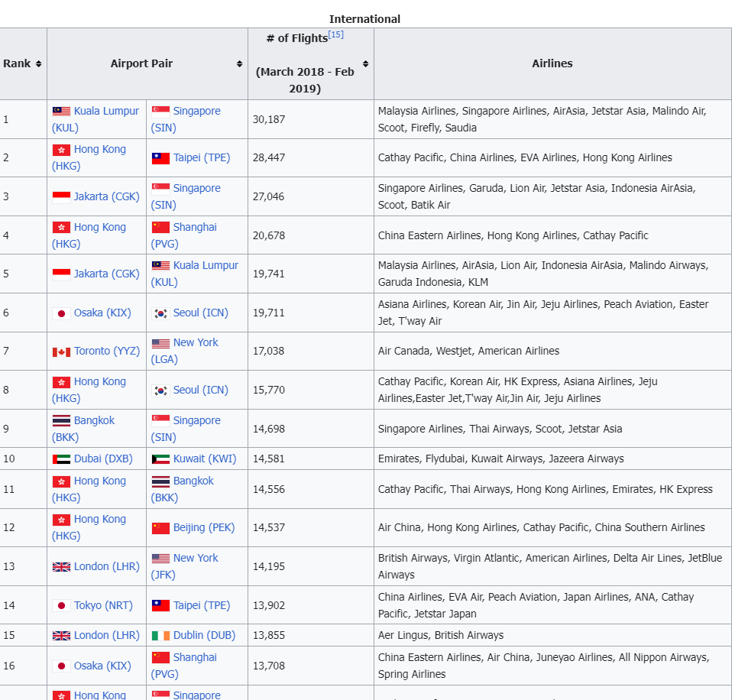Screen dimensions: 748x700
Task: Select flights value 17,038
Action: tap(269, 351)
